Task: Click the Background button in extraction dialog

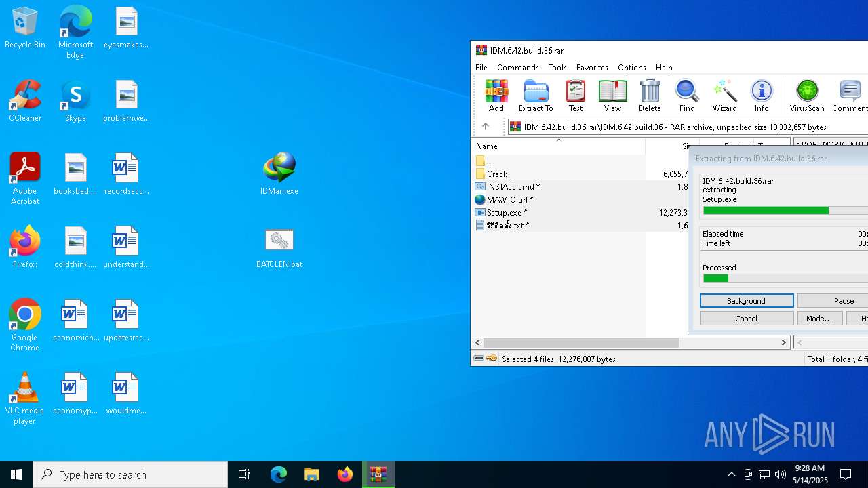Action: [747, 301]
